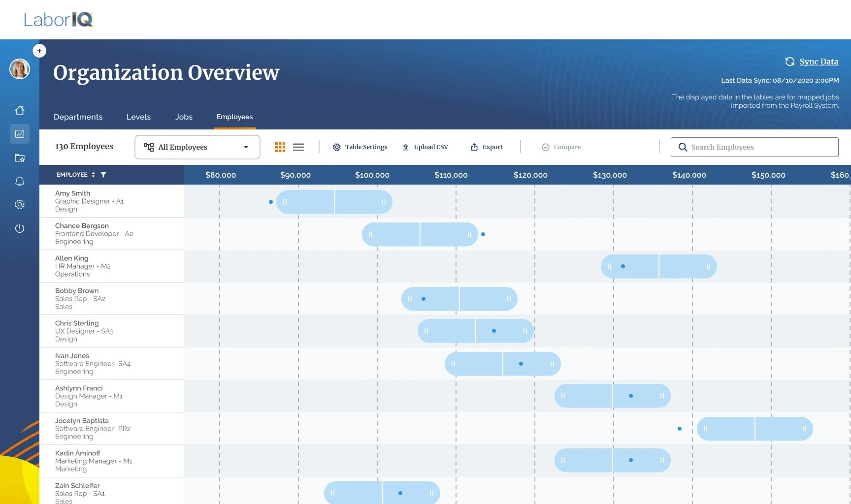The height and width of the screenshot is (504, 851).
Task: Sort by the EMPLOYEE column arrows
Action: (93, 175)
